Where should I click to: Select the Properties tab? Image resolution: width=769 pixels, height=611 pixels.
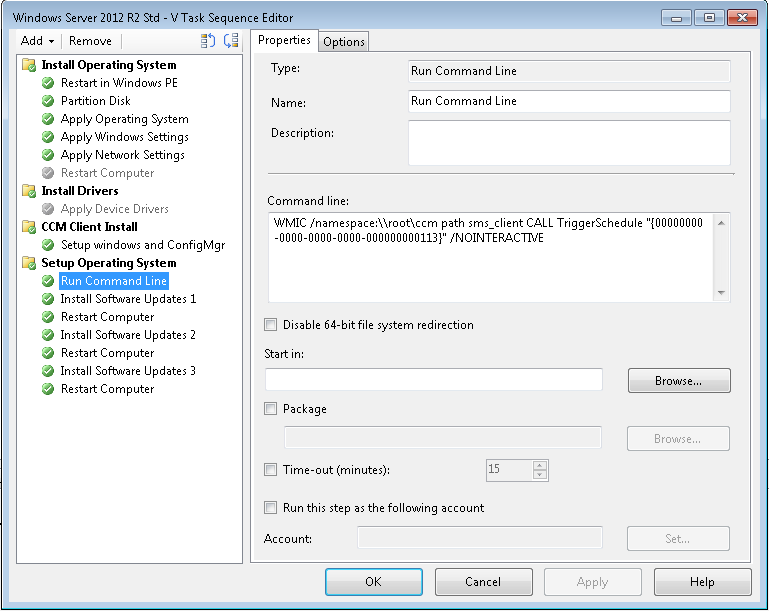[284, 40]
